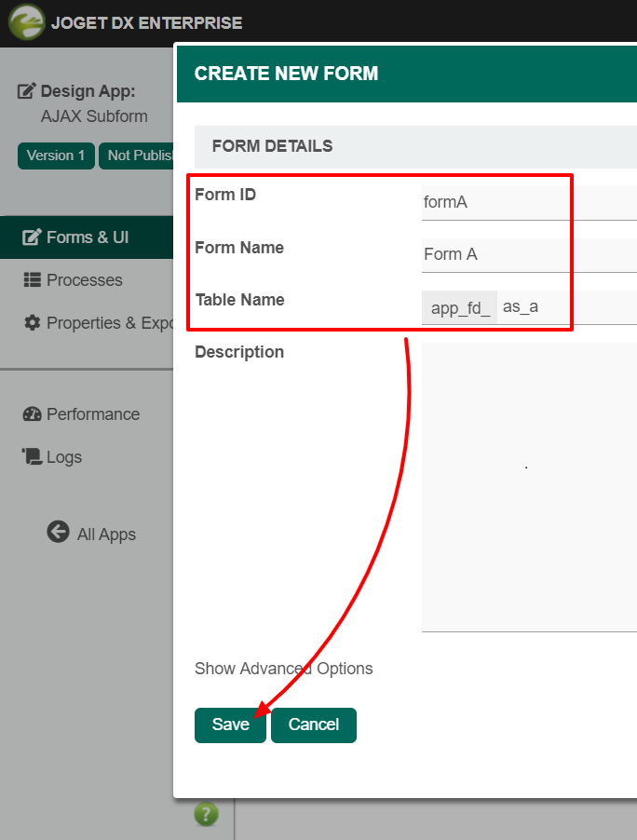Image resolution: width=637 pixels, height=840 pixels.
Task: Expand Show Advanced Options
Action: point(283,669)
